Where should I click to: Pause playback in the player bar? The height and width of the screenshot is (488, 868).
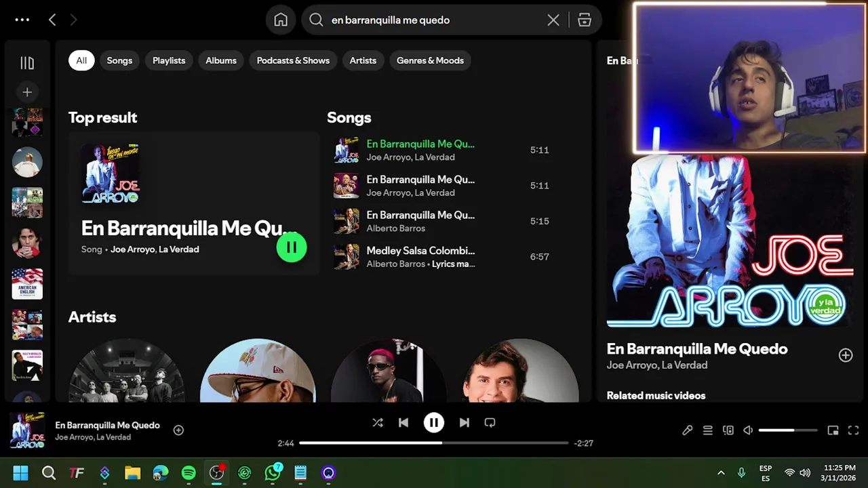434,422
